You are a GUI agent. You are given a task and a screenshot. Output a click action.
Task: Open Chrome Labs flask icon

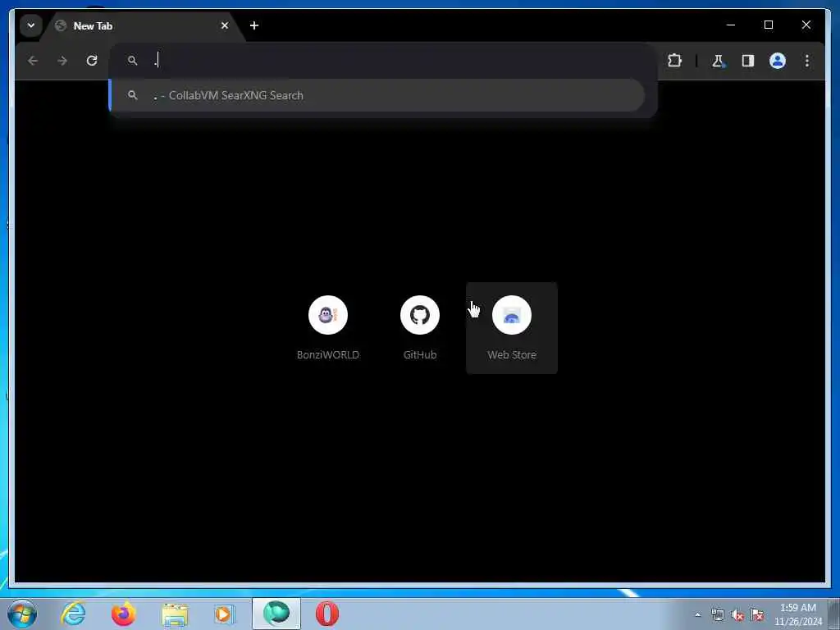click(x=718, y=61)
